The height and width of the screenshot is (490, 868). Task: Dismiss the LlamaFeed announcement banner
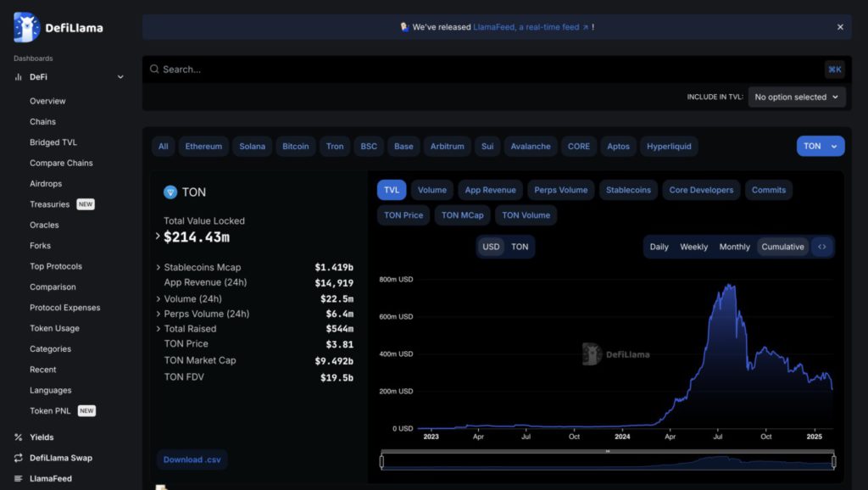pyautogui.click(x=840, y=27)
